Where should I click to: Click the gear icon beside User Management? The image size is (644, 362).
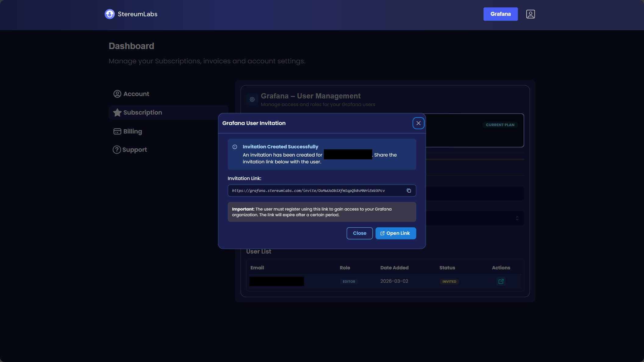coord(252,99)
